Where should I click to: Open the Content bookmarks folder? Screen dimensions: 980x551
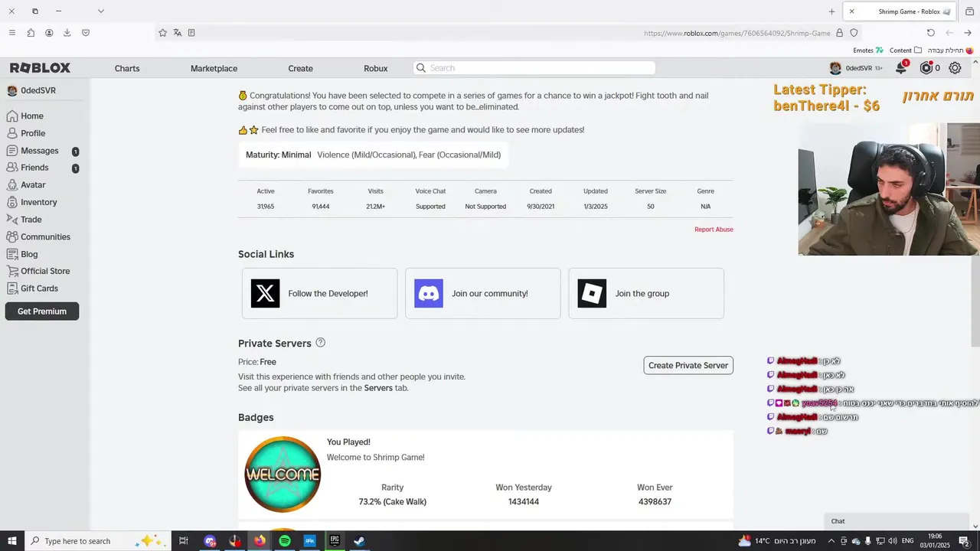point(905,51)
